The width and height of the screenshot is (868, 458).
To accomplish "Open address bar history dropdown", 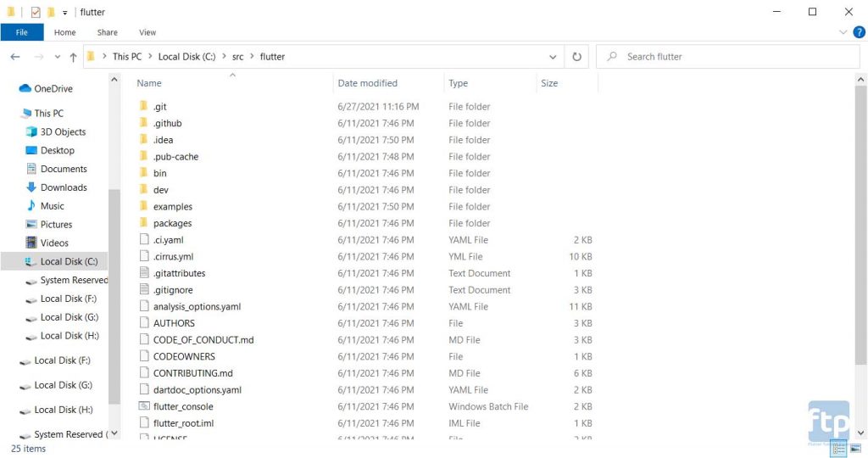I will [x=553, y=57].
